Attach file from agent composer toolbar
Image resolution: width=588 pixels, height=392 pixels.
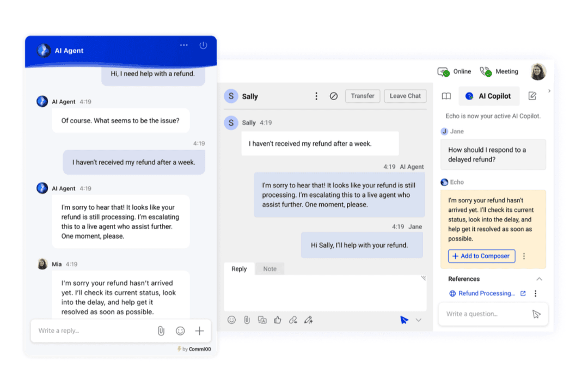247,320
